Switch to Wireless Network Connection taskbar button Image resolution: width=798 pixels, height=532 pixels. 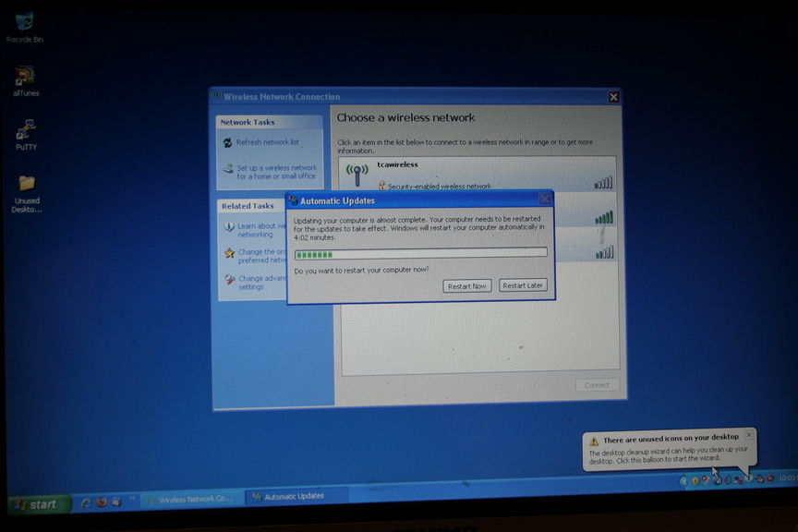[191, 499]
